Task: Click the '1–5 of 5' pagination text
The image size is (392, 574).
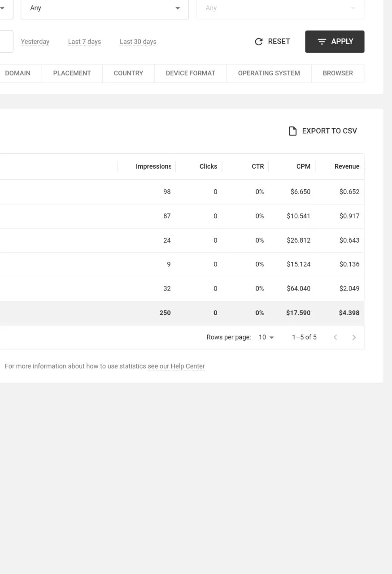Action: pyautogui.click(x=304, y=337)
